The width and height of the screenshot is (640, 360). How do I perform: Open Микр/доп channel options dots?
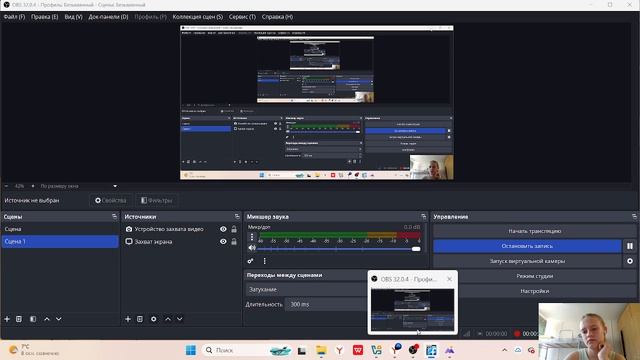252,237
